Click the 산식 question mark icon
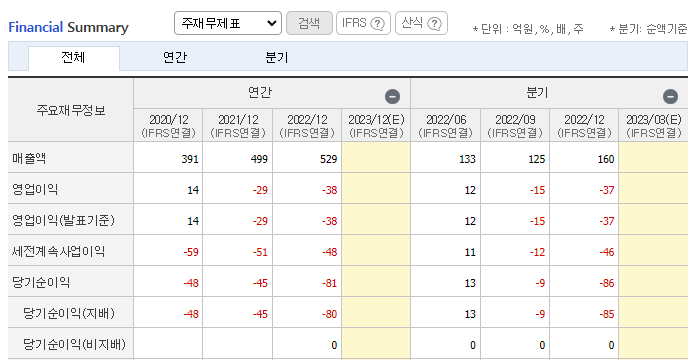695x360 pixels. (x=435, y=23)
